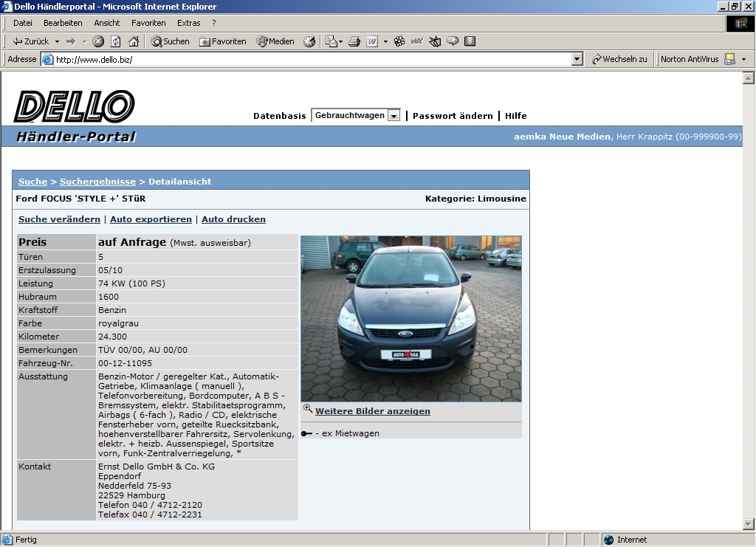This screenshot has width=756, height=547.
Task: Click the vertical scrollbar down arrow
Action: pos(748,524)
